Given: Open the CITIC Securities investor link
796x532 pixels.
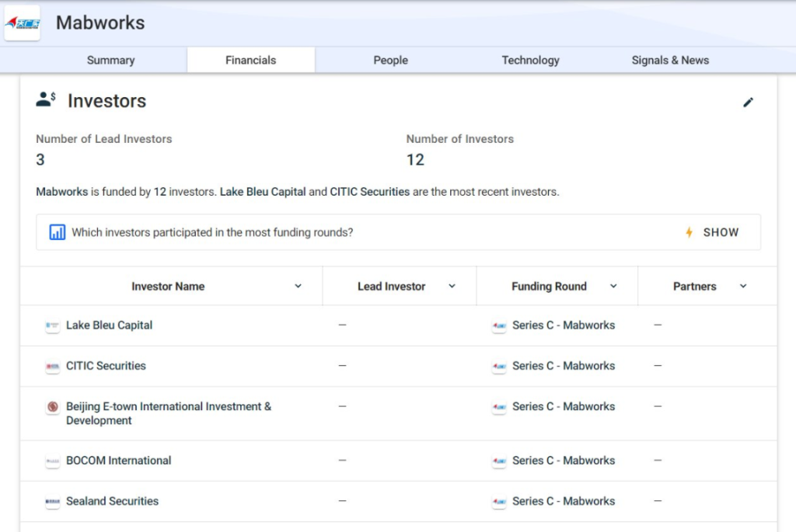Looking at the screenshot, I should pyautogui.click(x=106, y=366).
